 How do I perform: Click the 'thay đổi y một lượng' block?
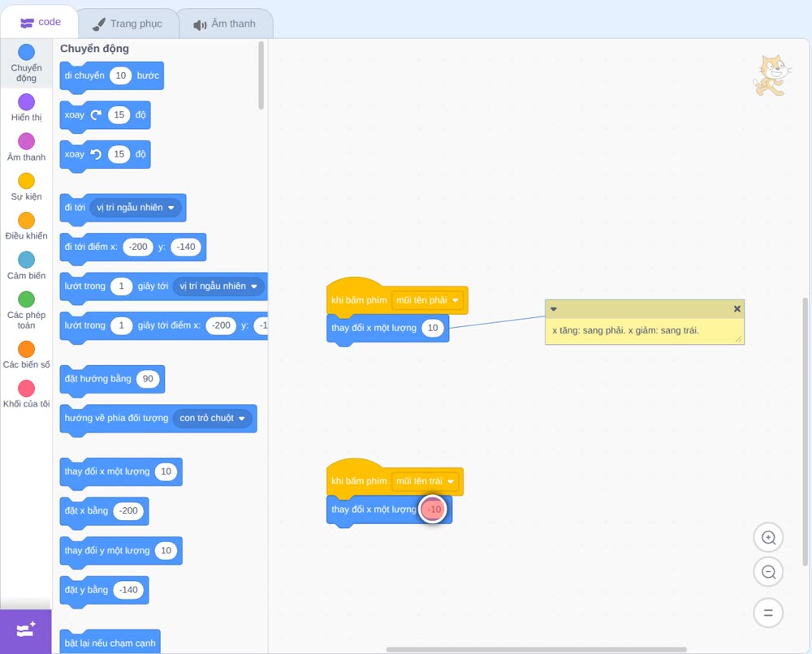click(x=121, y=551)
